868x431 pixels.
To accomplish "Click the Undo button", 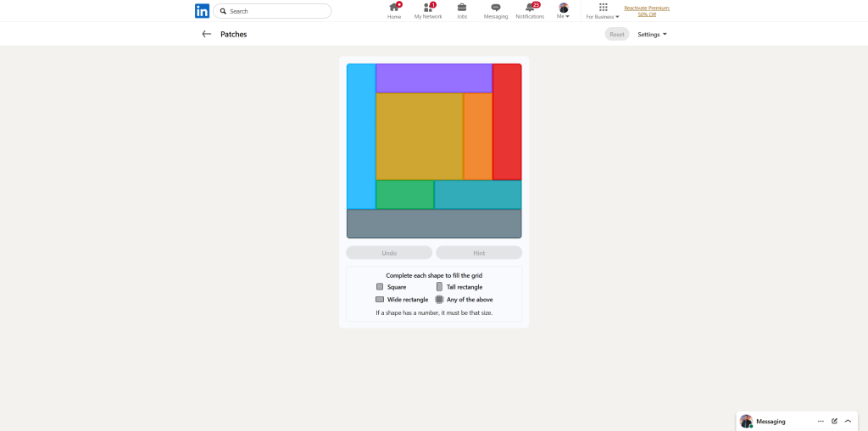I will [389, 253].
